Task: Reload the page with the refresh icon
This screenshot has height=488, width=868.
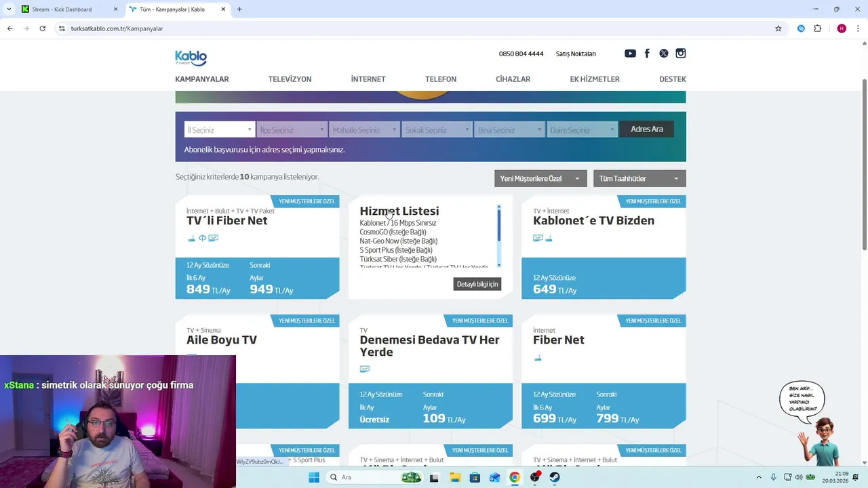Action: pos(42,28)
